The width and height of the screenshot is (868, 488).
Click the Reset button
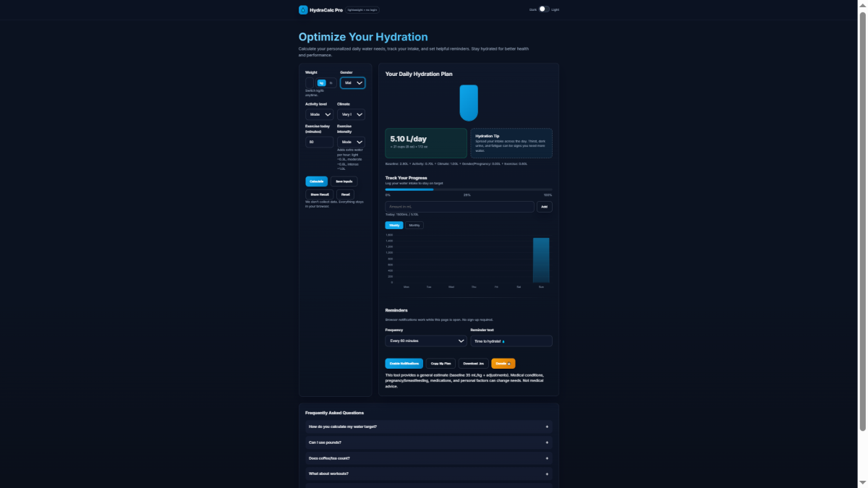click(345, 194)
